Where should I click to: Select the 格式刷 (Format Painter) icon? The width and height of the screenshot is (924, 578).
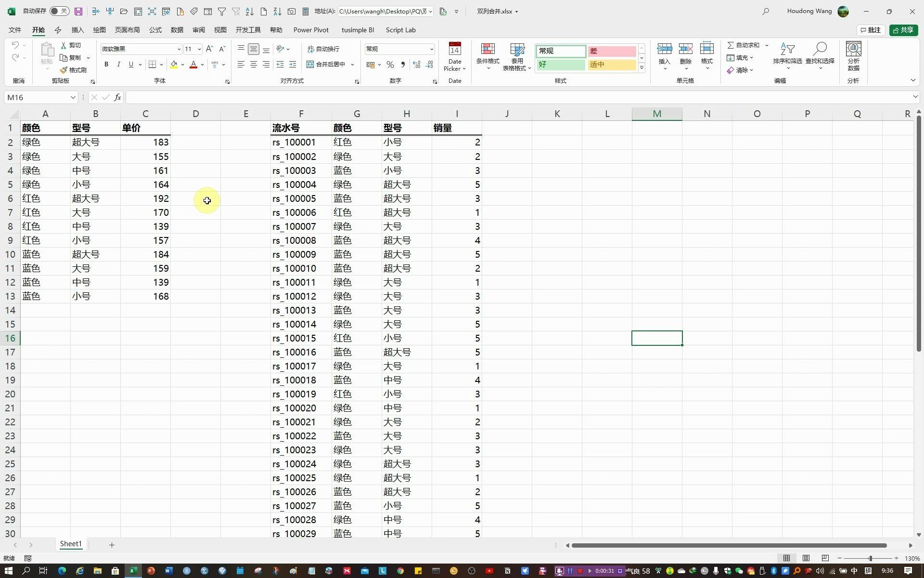pos(63,69)
